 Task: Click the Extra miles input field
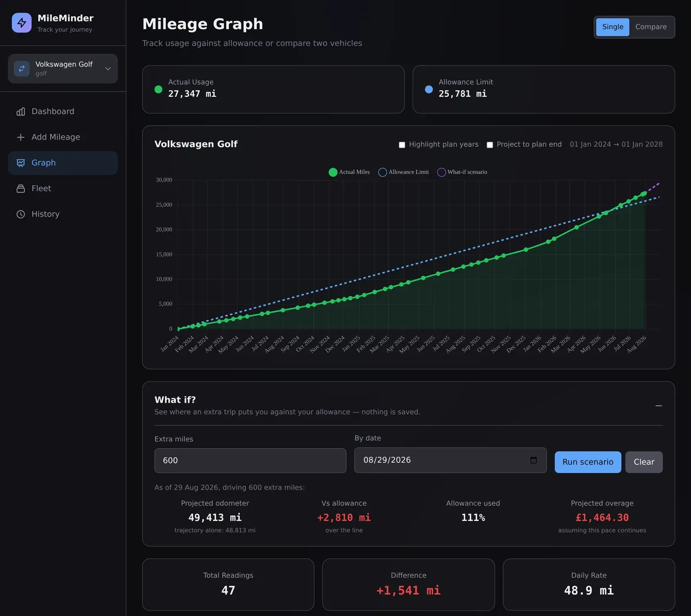point(250,461)
